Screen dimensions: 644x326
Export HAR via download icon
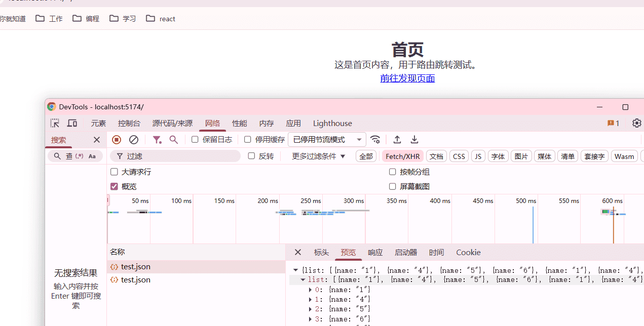pyautogui.click(x=414, y=139)
